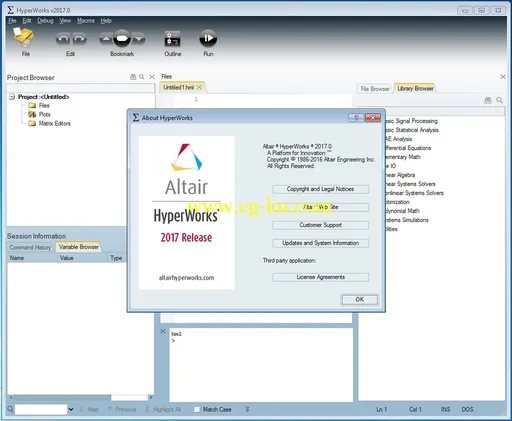Select Polynomial Math library entry
Screen dimensions: 512x421
(402, 211)
